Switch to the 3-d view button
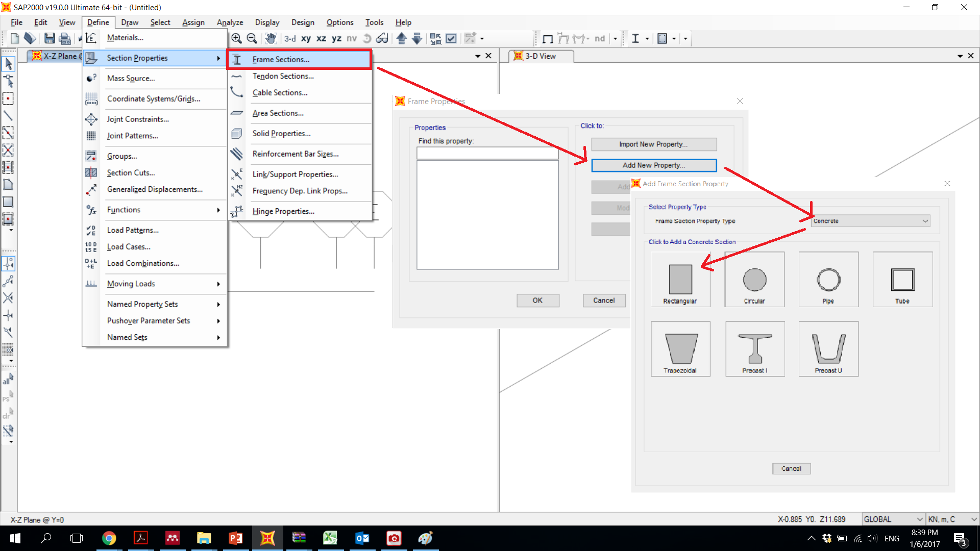 pyautogui.click(x=290, y=38)
